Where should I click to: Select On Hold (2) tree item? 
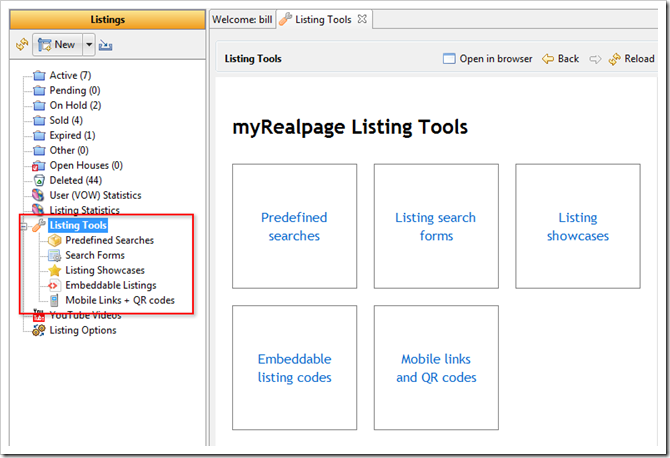tap(75, 106)
